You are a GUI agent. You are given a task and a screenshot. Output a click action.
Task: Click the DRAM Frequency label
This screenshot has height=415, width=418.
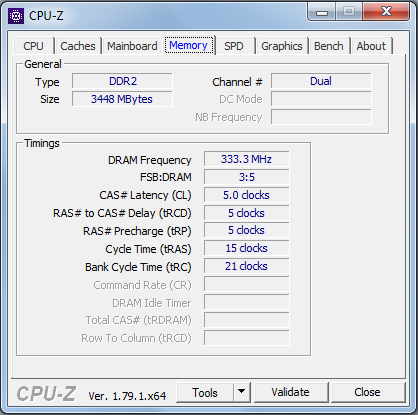[150, 160]
